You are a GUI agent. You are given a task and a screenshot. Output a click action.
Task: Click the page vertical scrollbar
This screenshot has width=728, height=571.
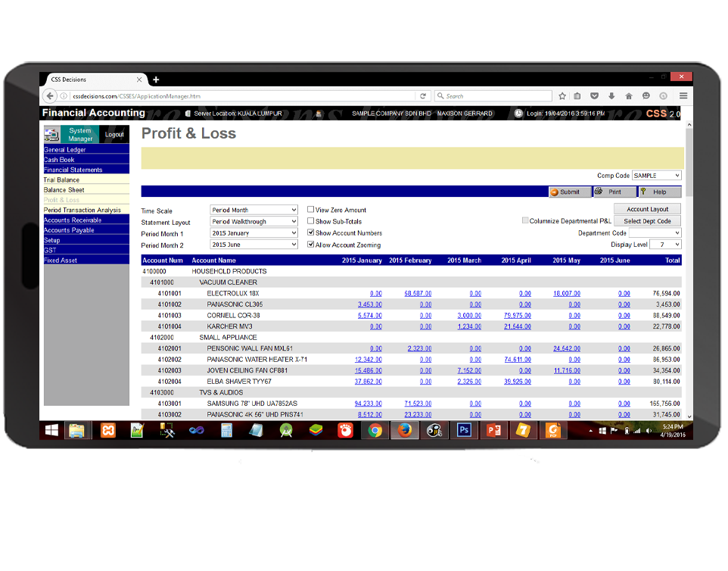tap(689, 163)
